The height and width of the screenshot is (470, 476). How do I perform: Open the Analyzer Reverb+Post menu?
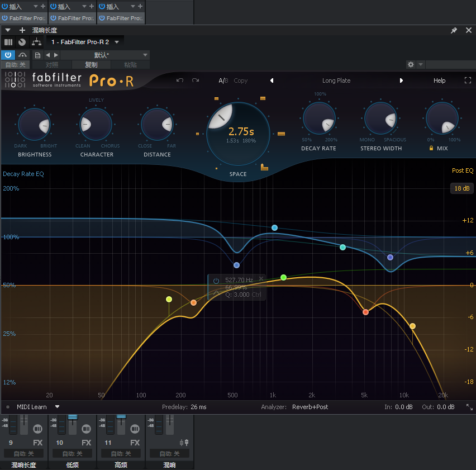pyautogui.click(x=310, y=407)
